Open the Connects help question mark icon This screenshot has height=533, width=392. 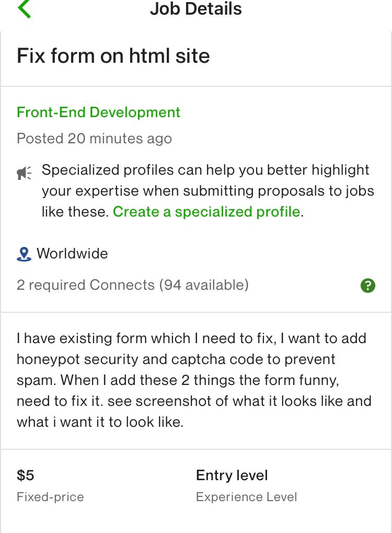pyautogui.click(x=367, y=285)
